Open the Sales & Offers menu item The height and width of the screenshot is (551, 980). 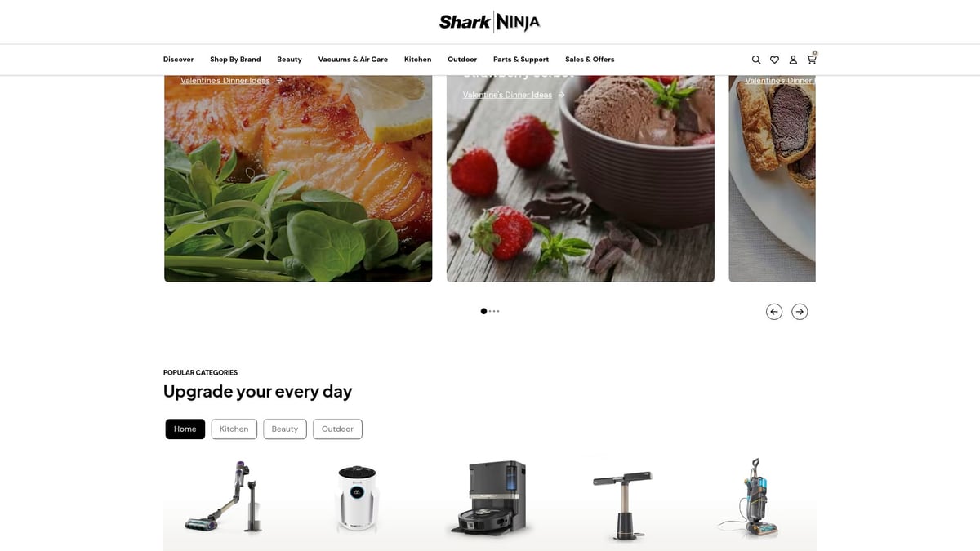click(x=590, y=60)
